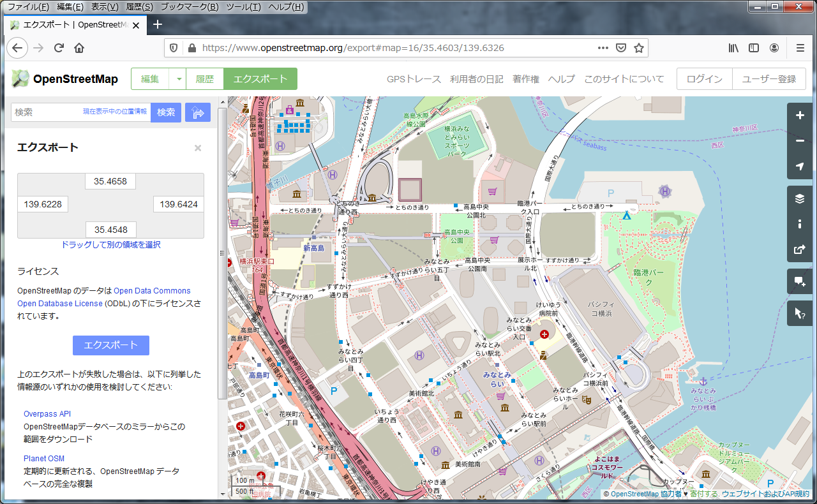Activate the query features tool

point(800,313)
